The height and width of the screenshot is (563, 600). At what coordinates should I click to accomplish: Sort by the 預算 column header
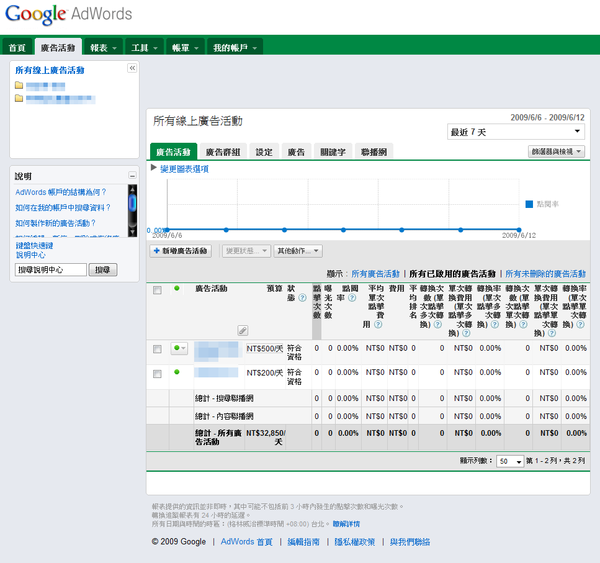point(274,288)
